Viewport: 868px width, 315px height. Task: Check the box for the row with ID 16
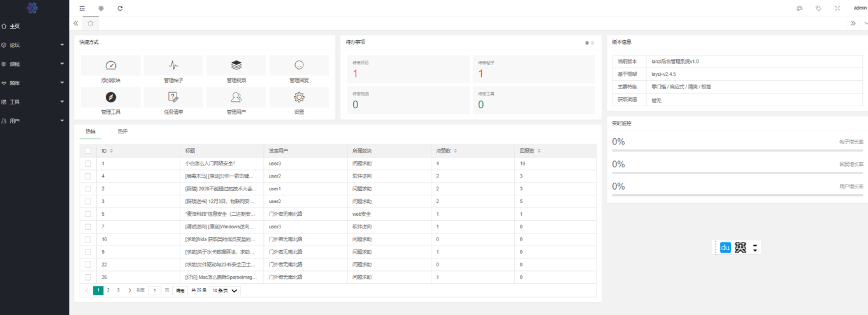coord(88,239)
